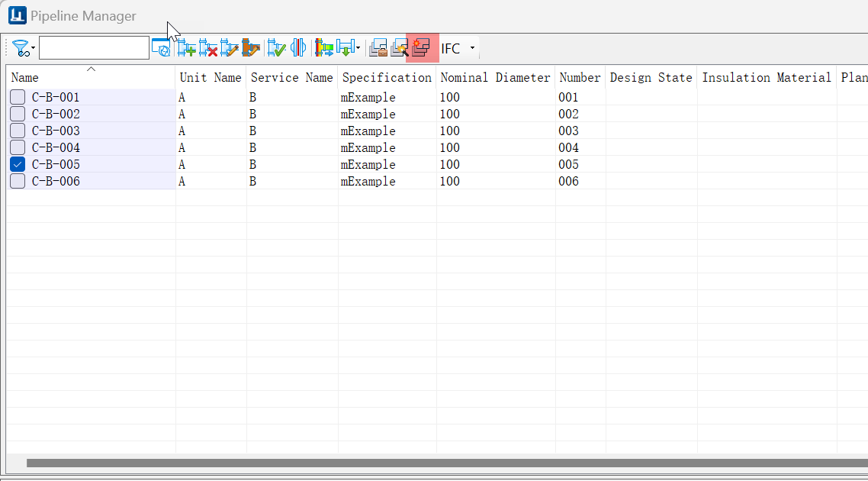868x481 pixels.
Task: Click the refresh pipeline list icon
Action: [x=161, y=47]
